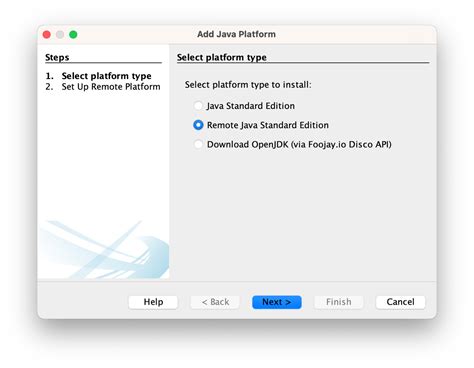
Task: Click the Steps panel heading
Action: 57,57
